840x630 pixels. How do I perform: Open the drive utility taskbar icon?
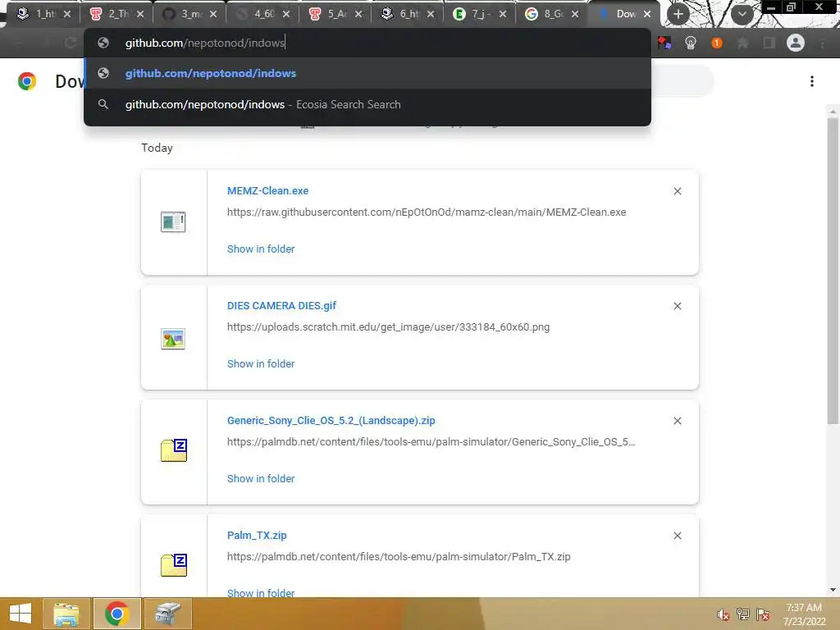point(167,614)
